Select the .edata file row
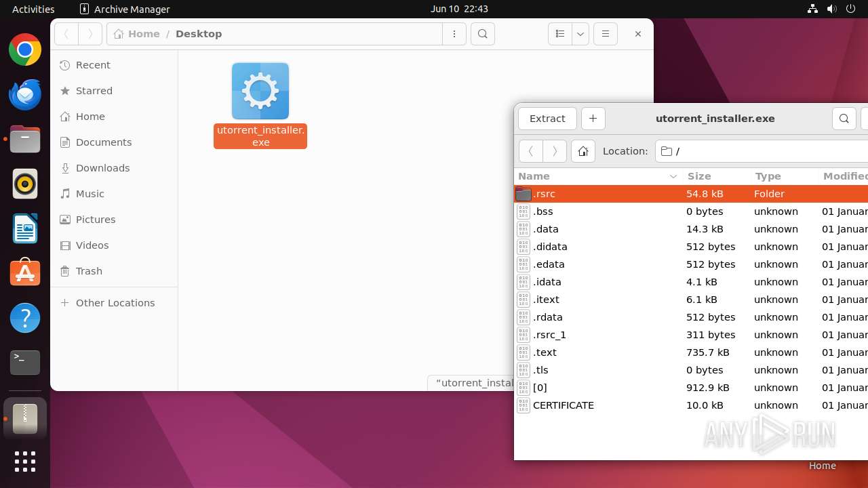 click(x=691, y=264)
